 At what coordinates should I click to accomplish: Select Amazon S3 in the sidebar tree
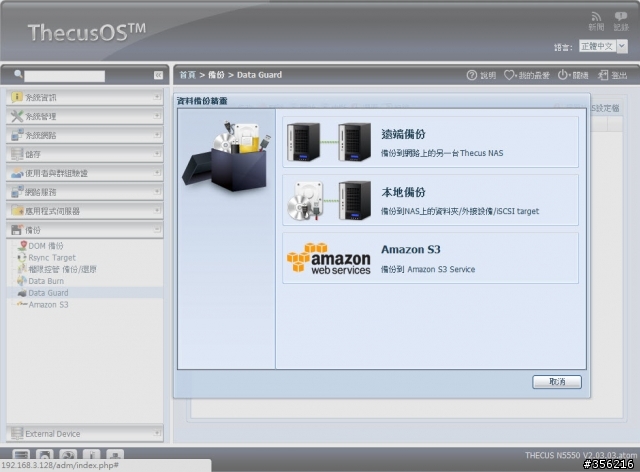click(x=48, y=305)
